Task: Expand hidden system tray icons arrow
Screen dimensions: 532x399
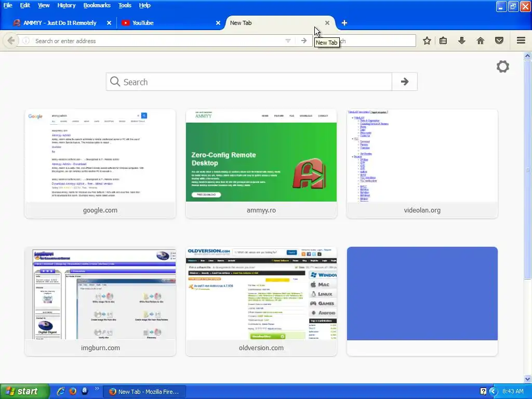Action: click(x=493, y=392)
